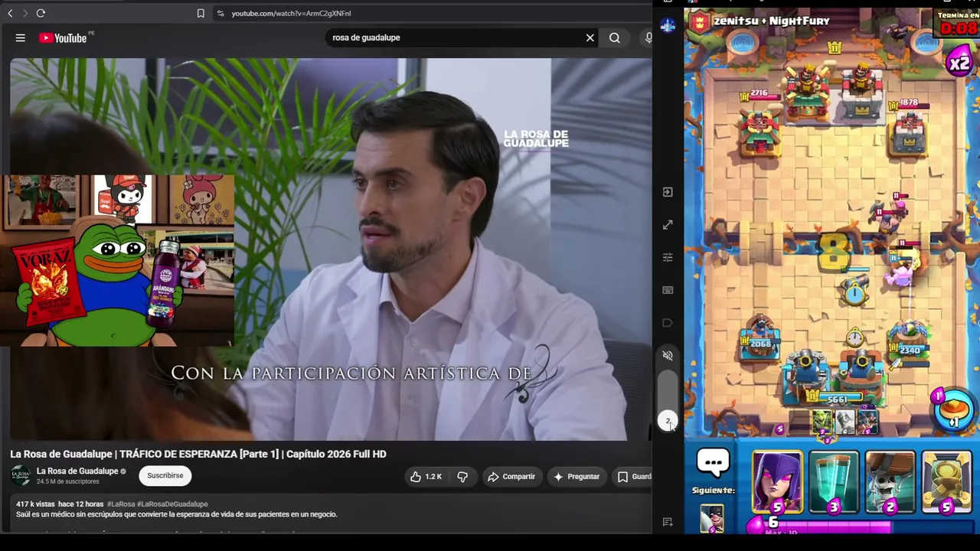The height and width of the screenshot is (551, 980).
Task: Open La Rosa de Guadalupe channel name link
Action: coord(77,471)
